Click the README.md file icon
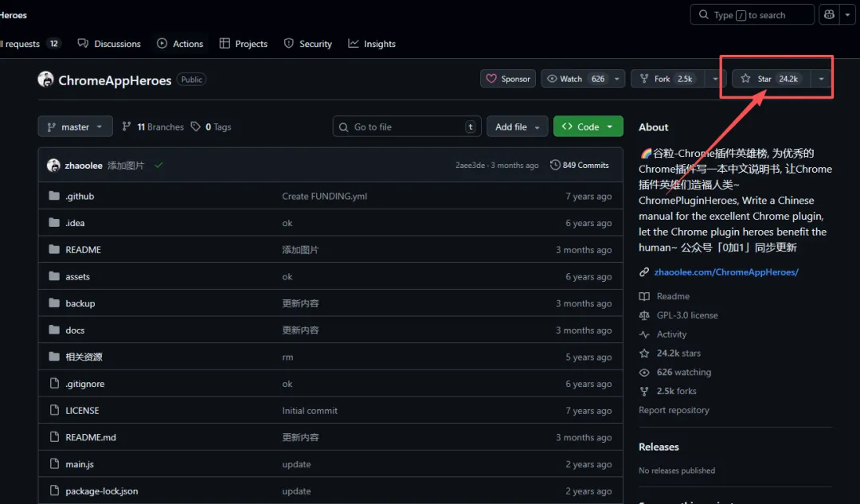Image resolution: width=860 pixels, height=504 pixels. [54, 437]
